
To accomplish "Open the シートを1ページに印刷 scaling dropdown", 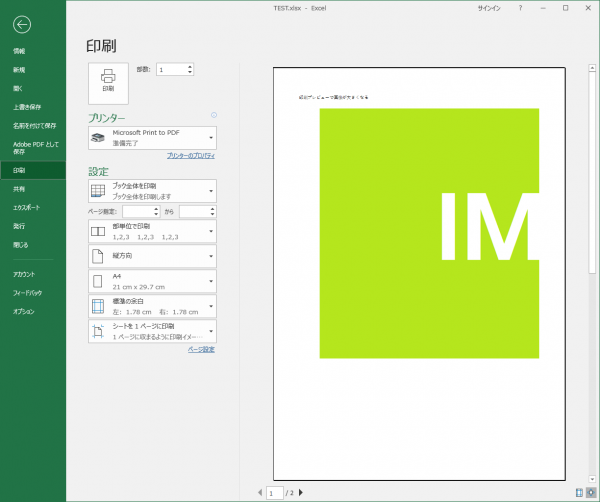I will [152, 331].
